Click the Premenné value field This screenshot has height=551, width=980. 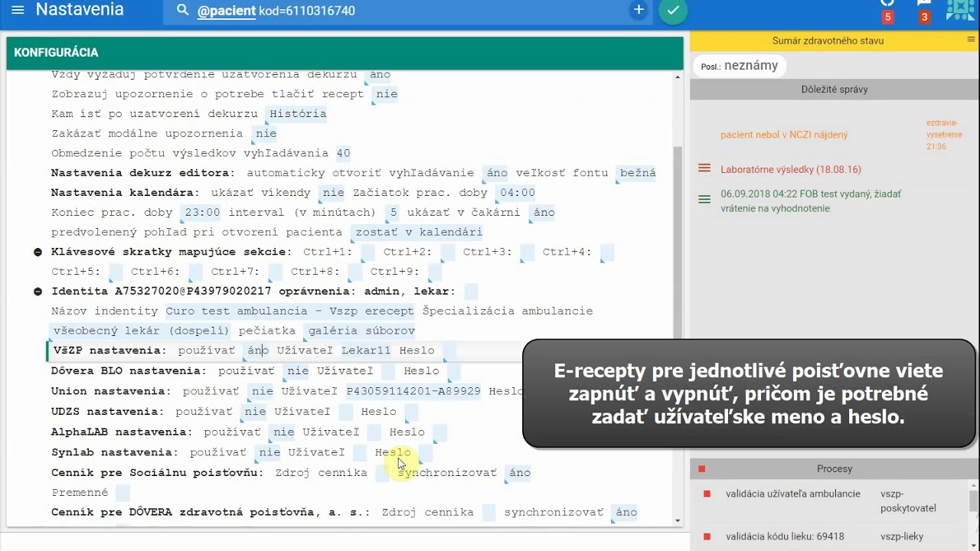tap(122, 492)
